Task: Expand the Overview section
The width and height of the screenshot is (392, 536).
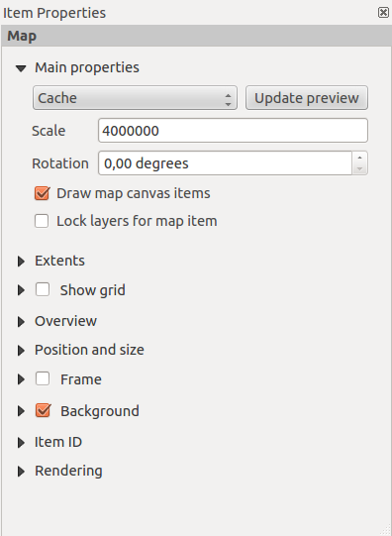Action: pyautogui.click(x=21, y=322)
